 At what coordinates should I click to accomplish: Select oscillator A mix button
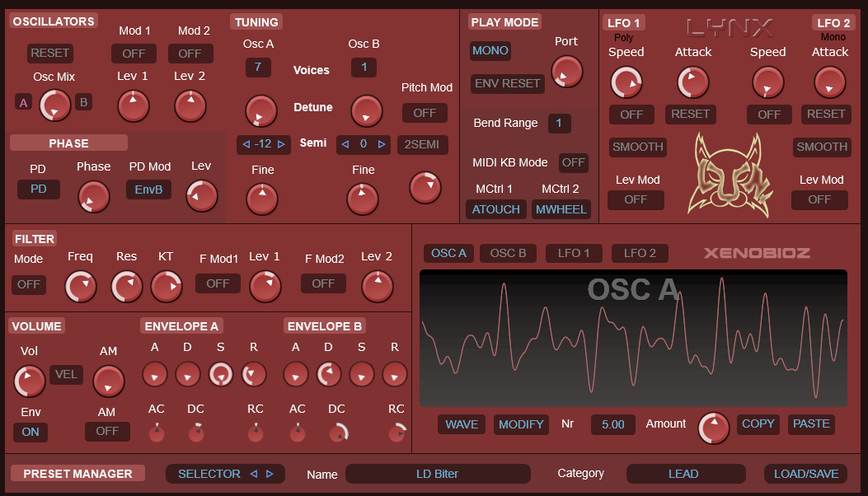(x=23, y=102)
